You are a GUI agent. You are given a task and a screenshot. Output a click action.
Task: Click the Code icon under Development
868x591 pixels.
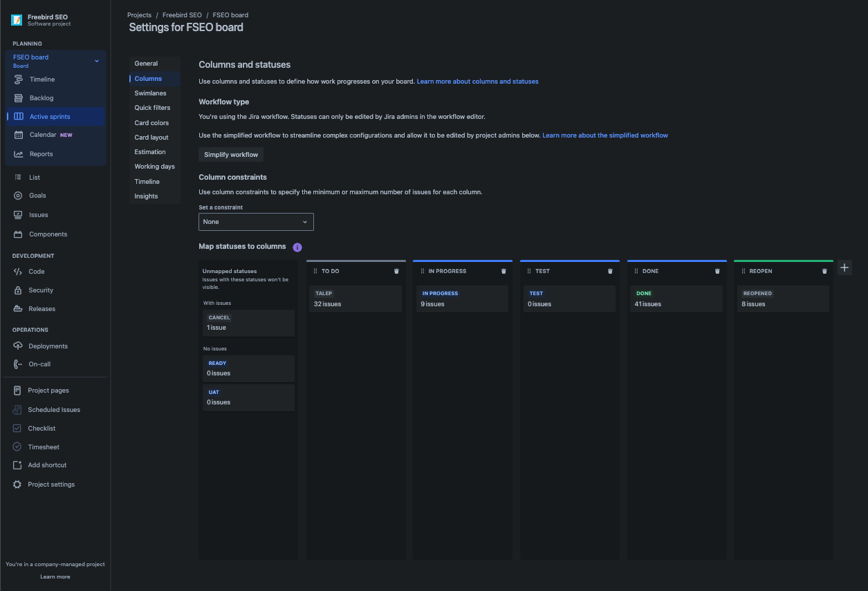click(x=18, y=272)
